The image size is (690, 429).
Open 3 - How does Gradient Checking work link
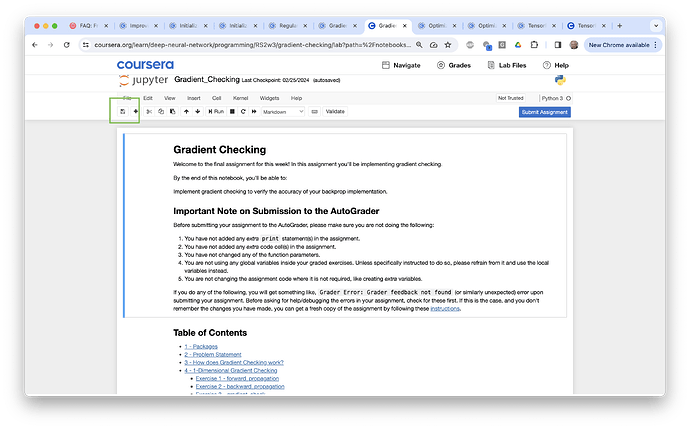coord(234,363)
